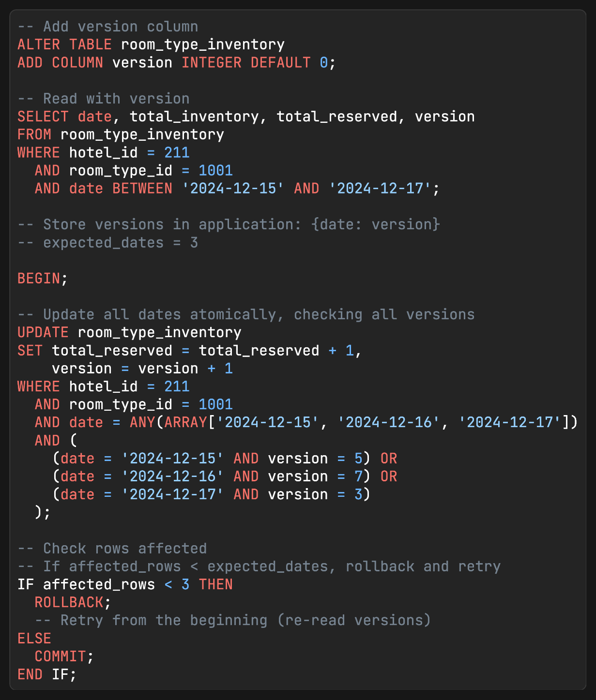Viewport: 596px width, 700px height.
Task: Click total_inventory in the SELECT list
Action: point(194,117)
